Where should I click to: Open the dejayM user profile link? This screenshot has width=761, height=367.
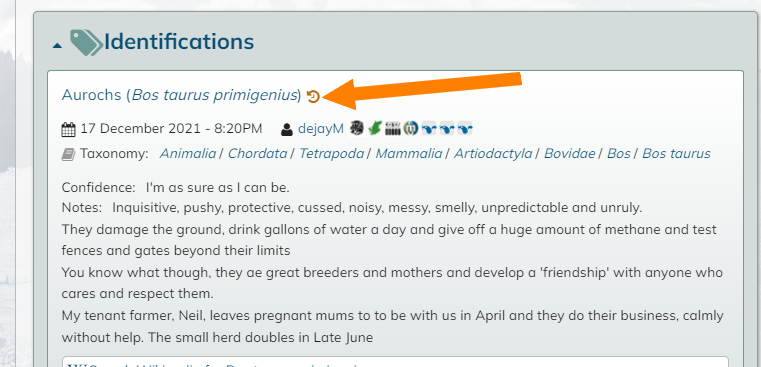point(321,129)
